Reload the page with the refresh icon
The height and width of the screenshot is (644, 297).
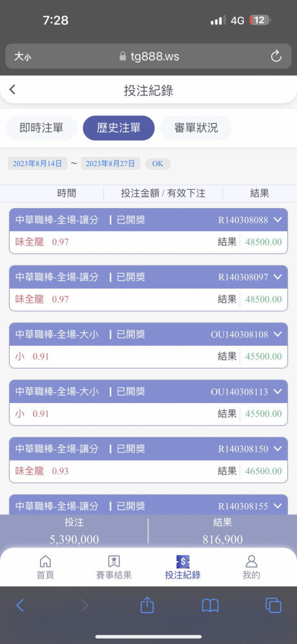click(x=276, y=56)
